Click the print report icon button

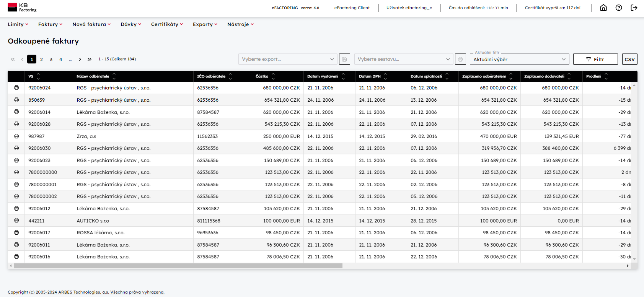pos(460,59)
